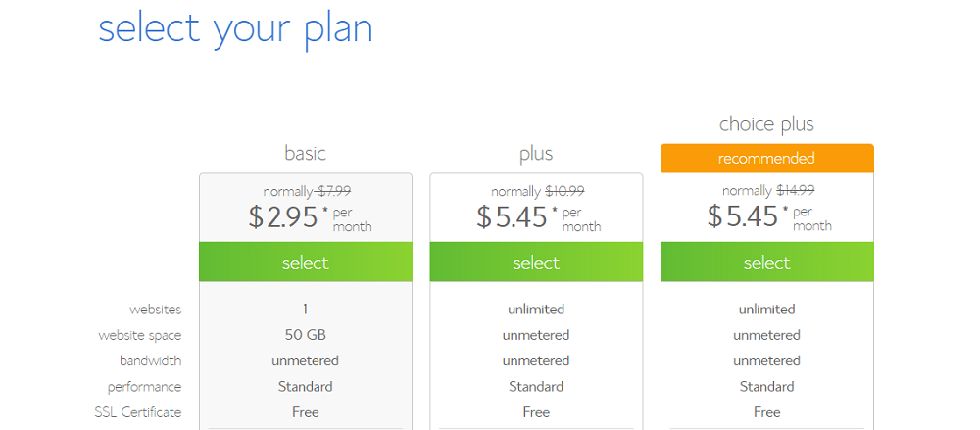The image size is (980, 430).
Task: Click the orange recommended badge
Action: (x=766, y=159)
